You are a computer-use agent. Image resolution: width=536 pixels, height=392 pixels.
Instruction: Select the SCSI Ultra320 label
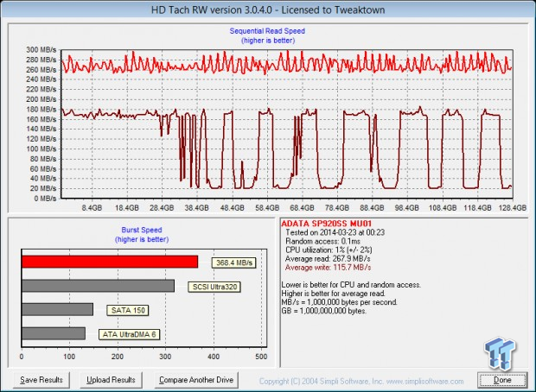pyautogui.click(x=214, y=287)
